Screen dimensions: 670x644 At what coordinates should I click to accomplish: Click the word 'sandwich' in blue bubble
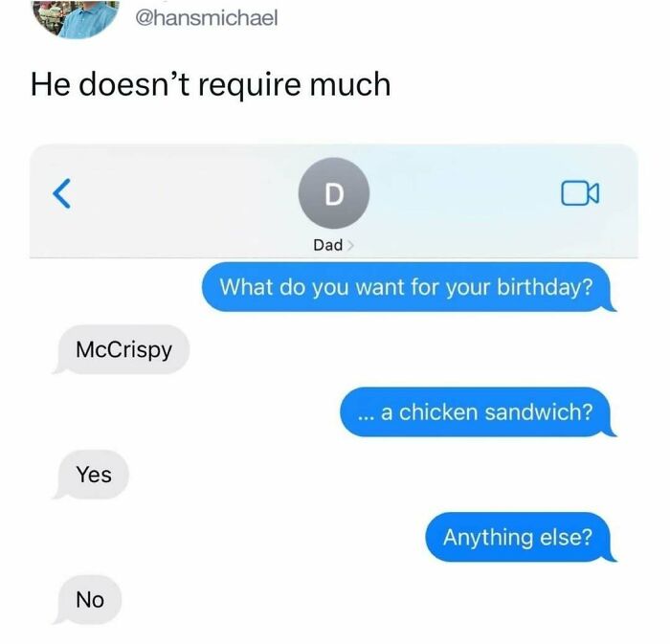[x=538, y=412]
